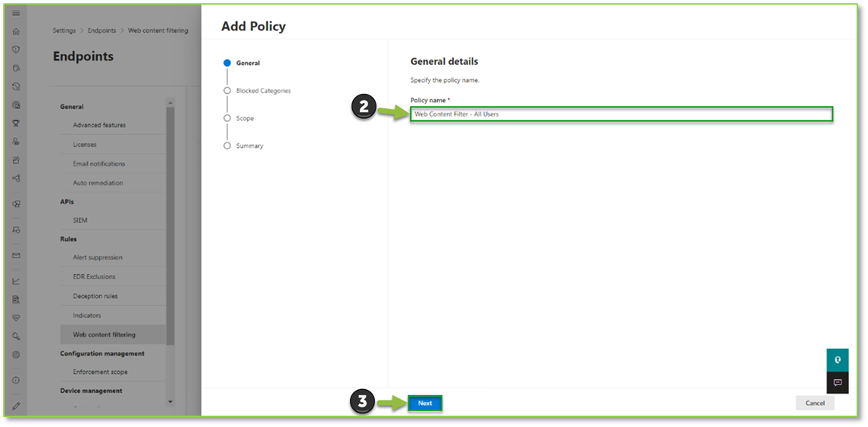Open the teal headset help widget
The height and width of the screenshot is (427, 868).
tap(837, 360)
